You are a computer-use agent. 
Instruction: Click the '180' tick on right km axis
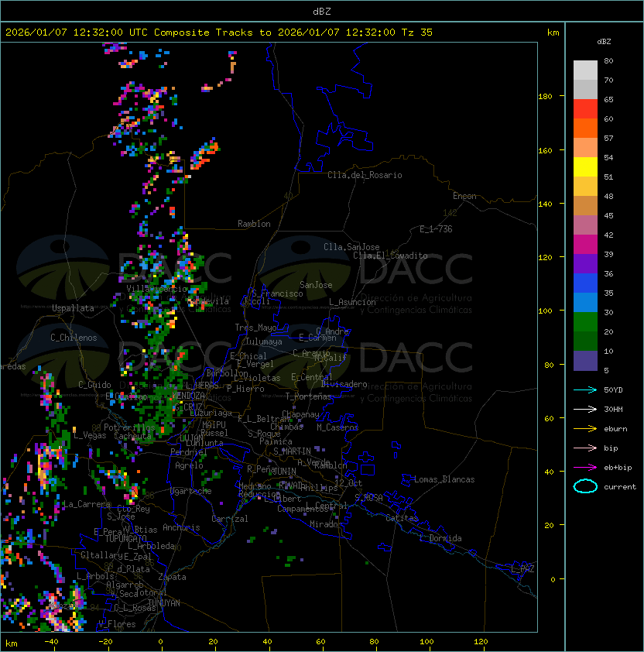coord(545,97)
